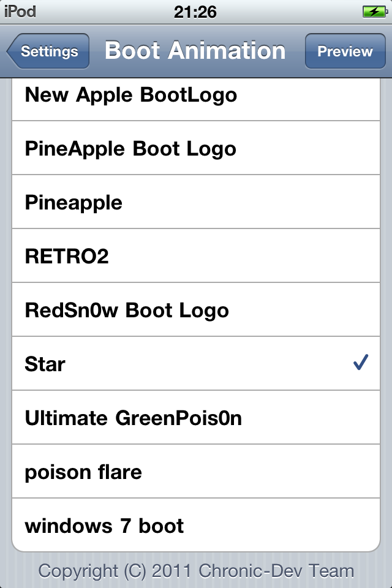392x588 pixels.
Task: Select the windows 7 boot animation
Action: point(196,525)
